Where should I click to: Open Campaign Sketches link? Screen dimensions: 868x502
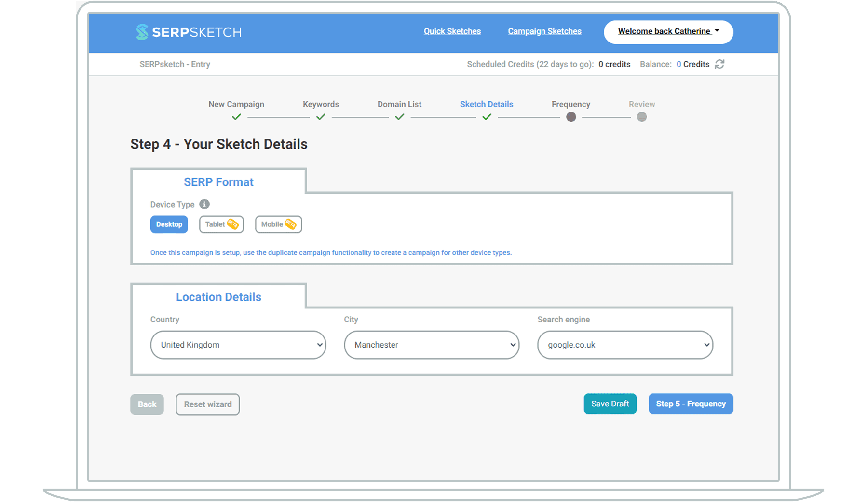point(544,31)
